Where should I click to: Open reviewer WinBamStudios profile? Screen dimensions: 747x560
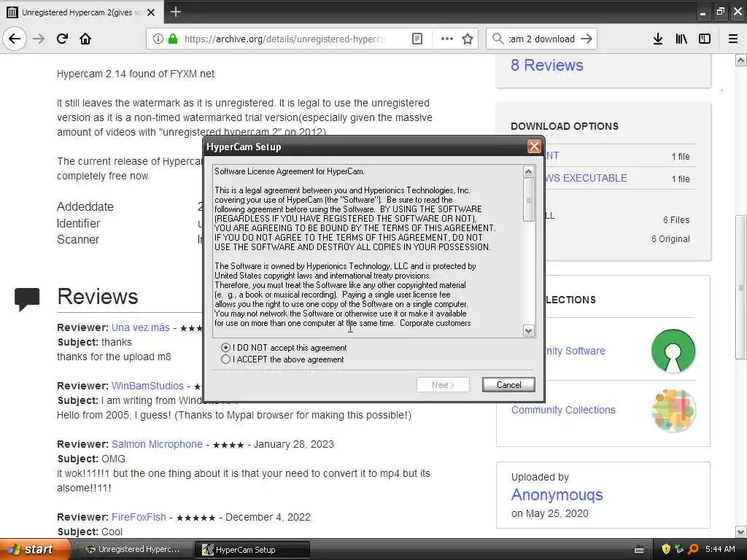tap(147, 386)
